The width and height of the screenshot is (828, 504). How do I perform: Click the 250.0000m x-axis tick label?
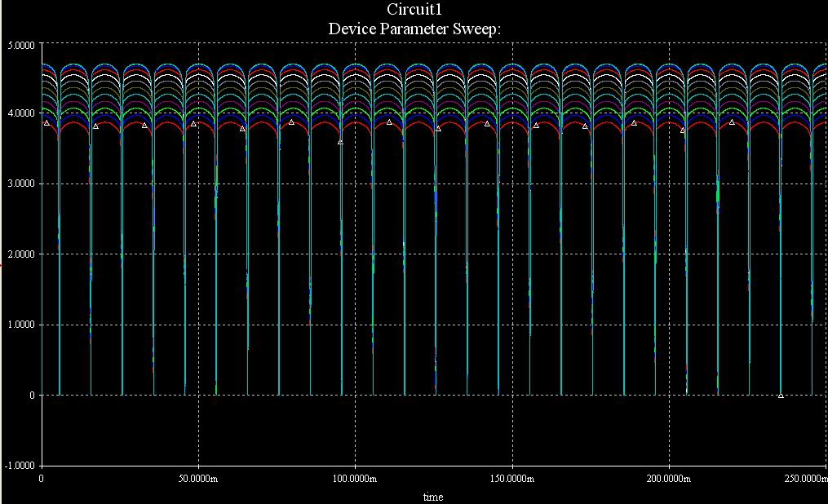click(x=804, y=479)
